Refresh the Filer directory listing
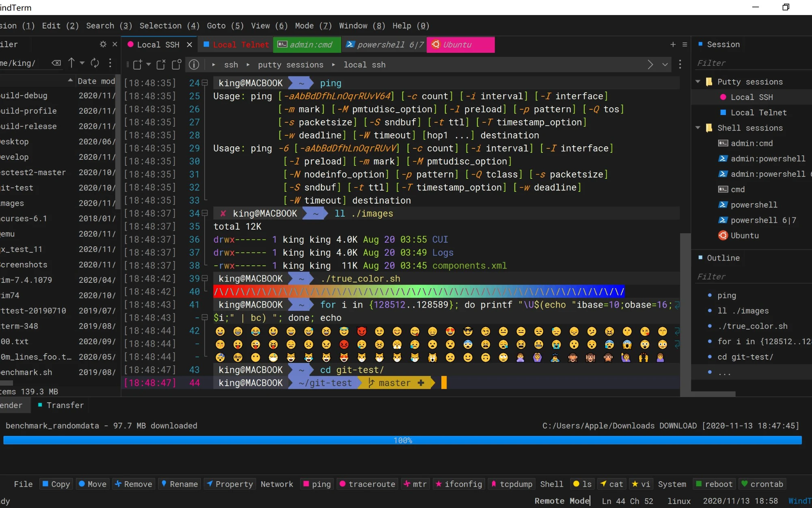This screenshot has width=812, height=508. pyautogui.click(x=95, y=63)
